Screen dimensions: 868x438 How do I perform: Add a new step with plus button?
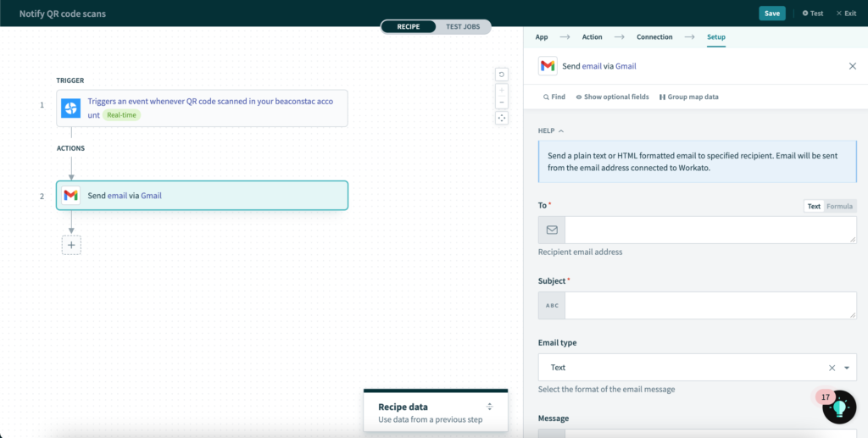pyautogui.click(x=71, y=245)
